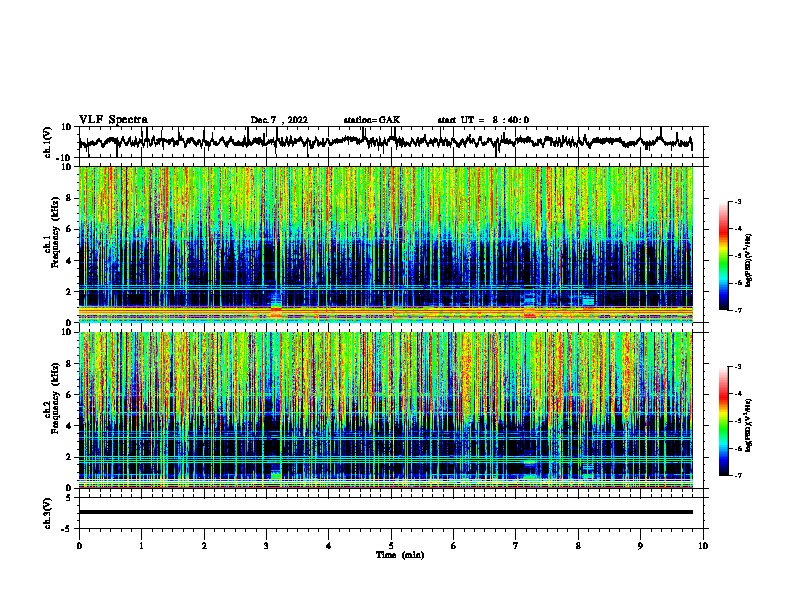Click the log(PSD) label of ch.2 colorbar

(x=749, y=425)
